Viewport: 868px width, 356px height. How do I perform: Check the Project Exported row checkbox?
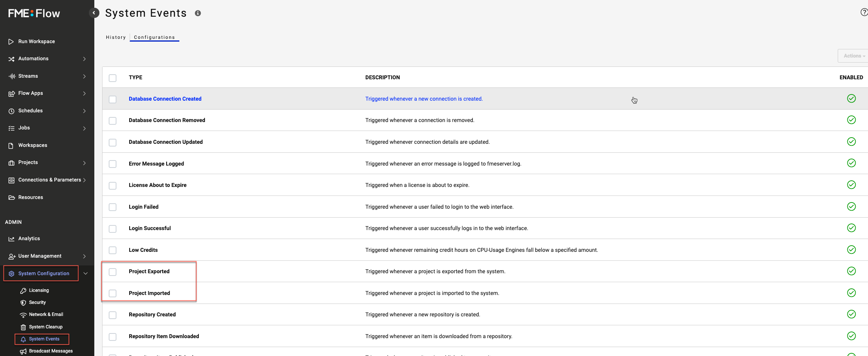(x=113, y=272)
